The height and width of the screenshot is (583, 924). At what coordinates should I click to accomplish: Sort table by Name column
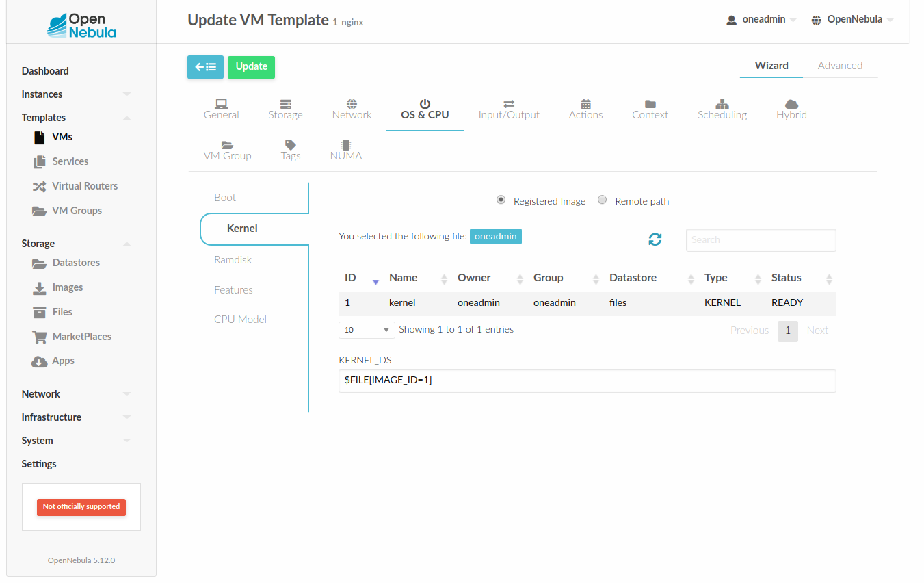click(417, 278)
